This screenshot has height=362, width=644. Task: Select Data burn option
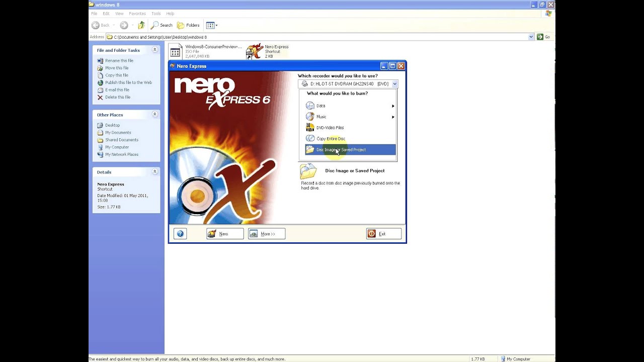pyautogui.click(x=350, y=106)
